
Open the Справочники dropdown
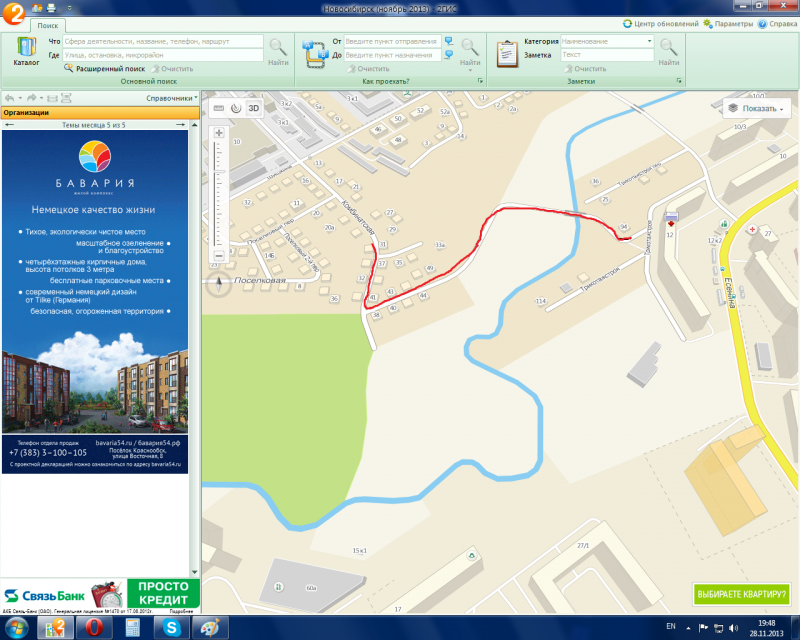click(171, 98)
